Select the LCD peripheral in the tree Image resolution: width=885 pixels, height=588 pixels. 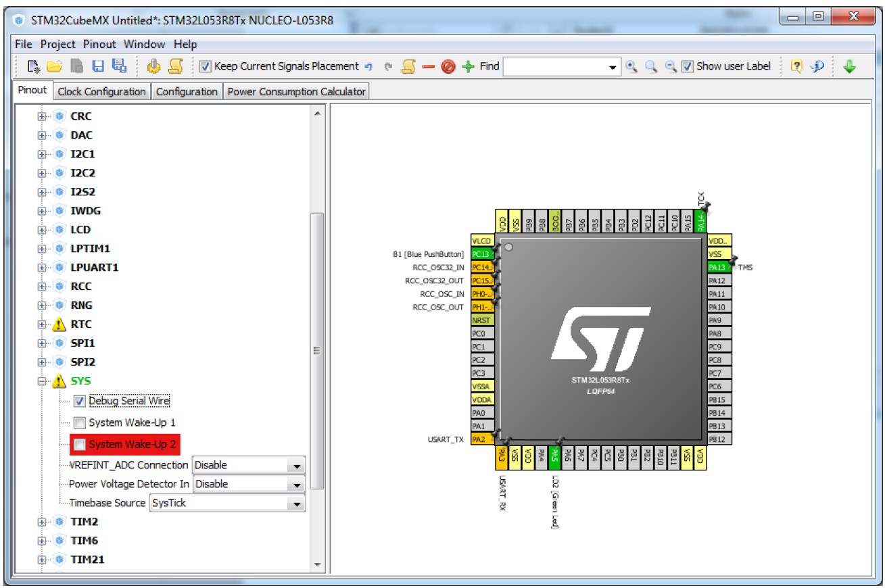coord(80,230)
